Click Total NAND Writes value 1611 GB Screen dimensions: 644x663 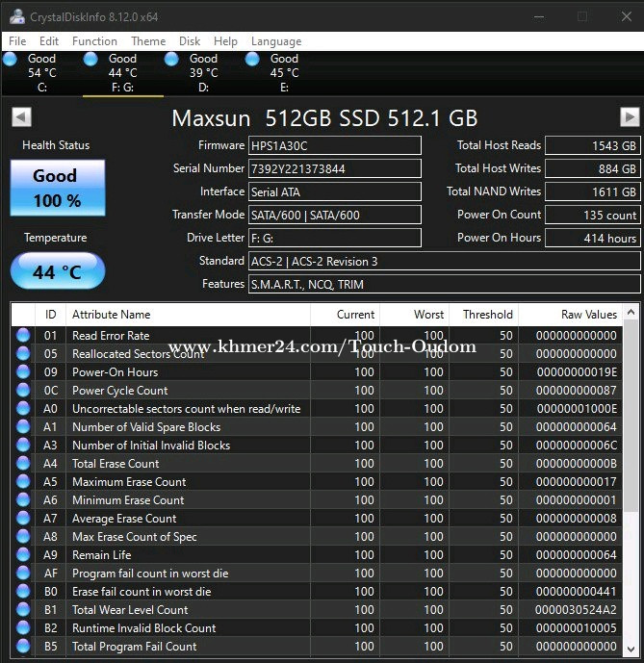(593, 191)
